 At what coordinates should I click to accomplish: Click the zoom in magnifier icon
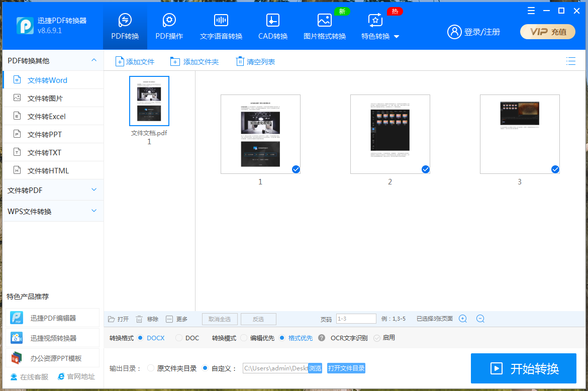tap(463, 319)
